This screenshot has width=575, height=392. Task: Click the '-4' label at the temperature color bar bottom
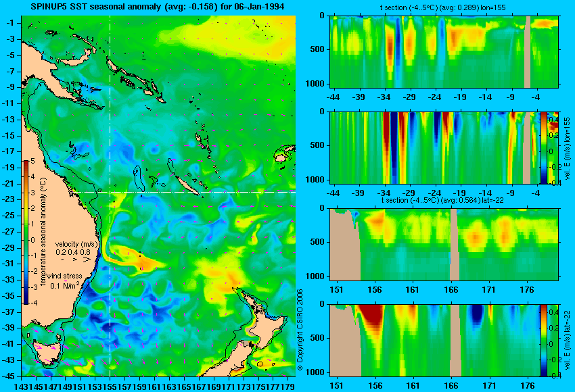coord(32,303)
